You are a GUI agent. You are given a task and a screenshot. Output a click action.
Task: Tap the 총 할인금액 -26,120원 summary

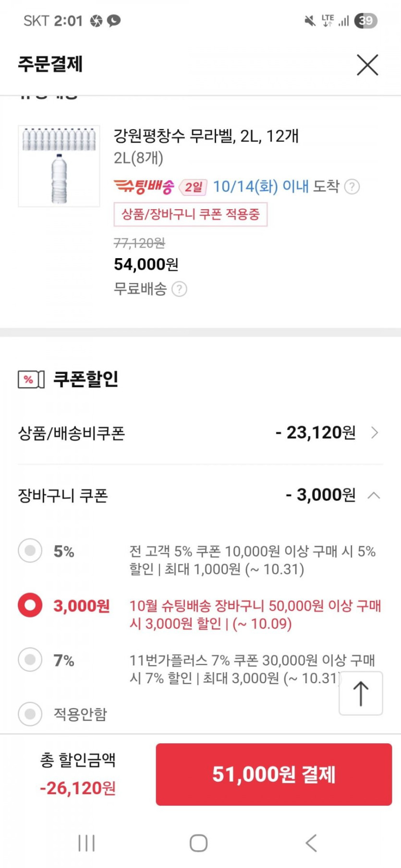(x=78, y=774)
